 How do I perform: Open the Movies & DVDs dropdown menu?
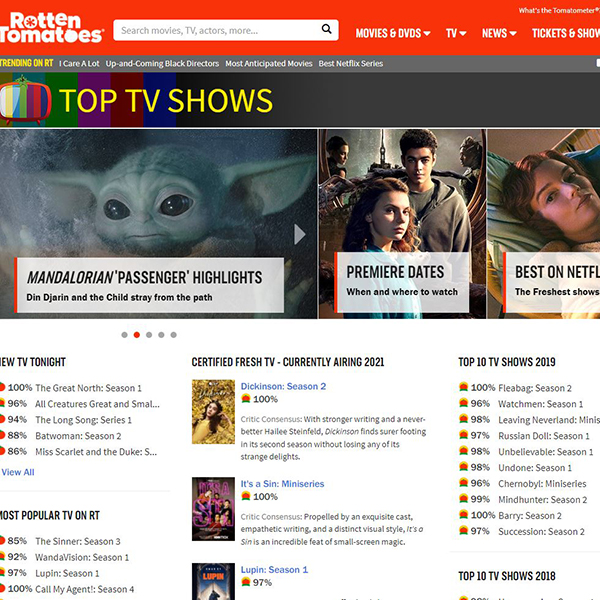[393, 33]
